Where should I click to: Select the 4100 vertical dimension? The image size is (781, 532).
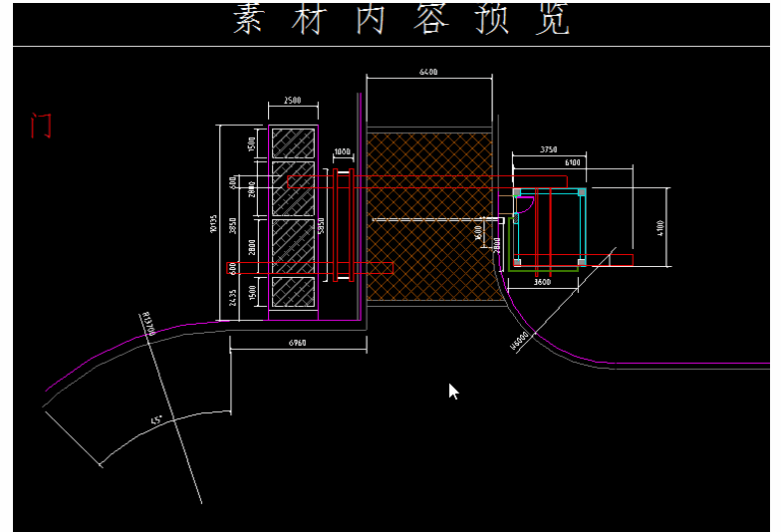point(662,228)
